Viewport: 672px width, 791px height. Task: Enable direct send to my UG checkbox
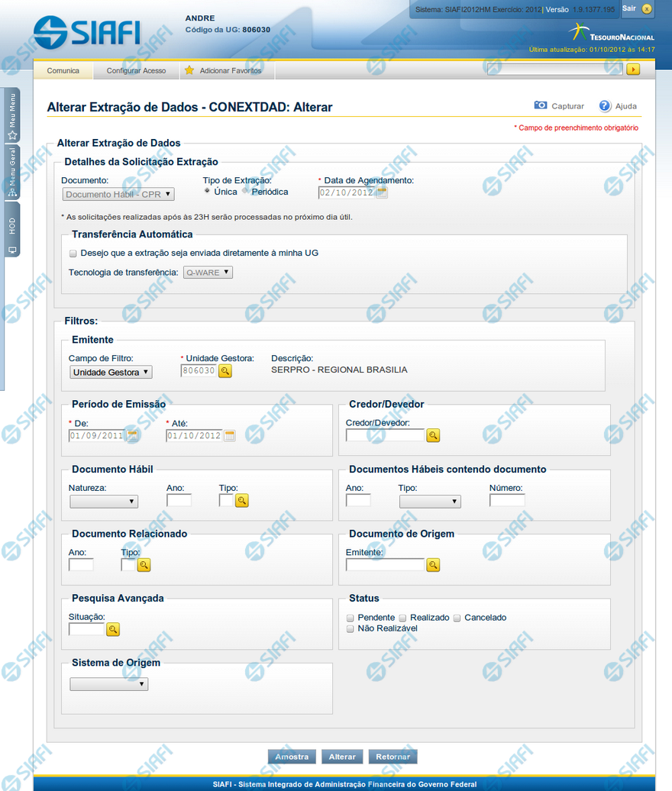tap(73, 253)
